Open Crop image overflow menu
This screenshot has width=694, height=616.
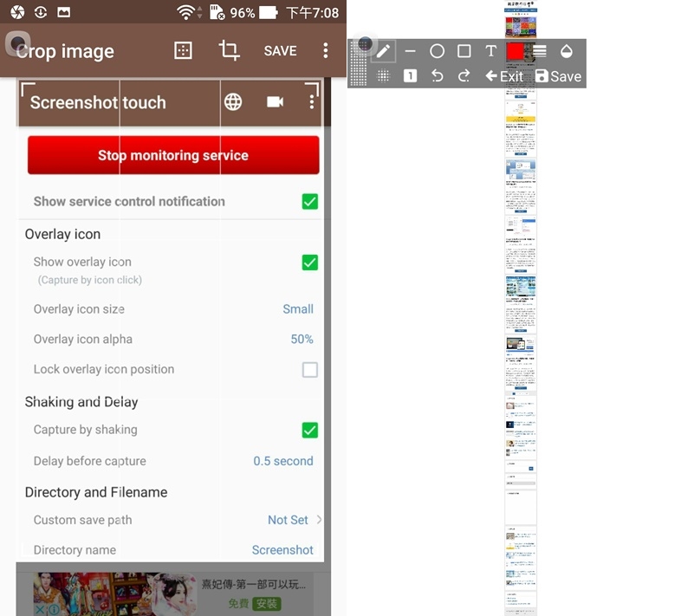pyautogui.click(x=325, y=51)
